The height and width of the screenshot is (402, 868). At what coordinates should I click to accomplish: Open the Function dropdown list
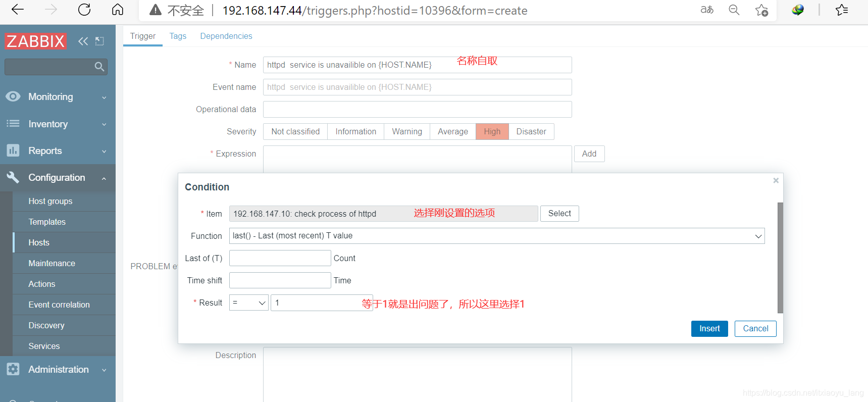pos(497,236)
